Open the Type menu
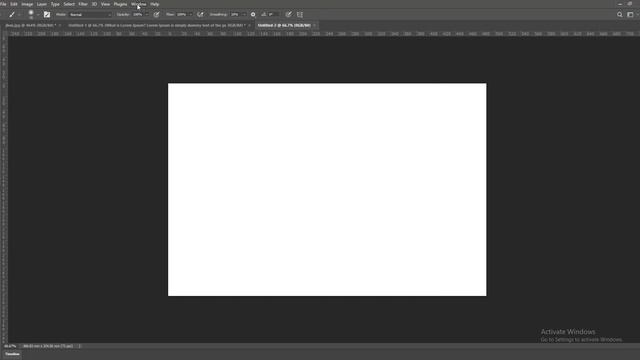This screenshot has width=640, height=360. coord(55,4)
